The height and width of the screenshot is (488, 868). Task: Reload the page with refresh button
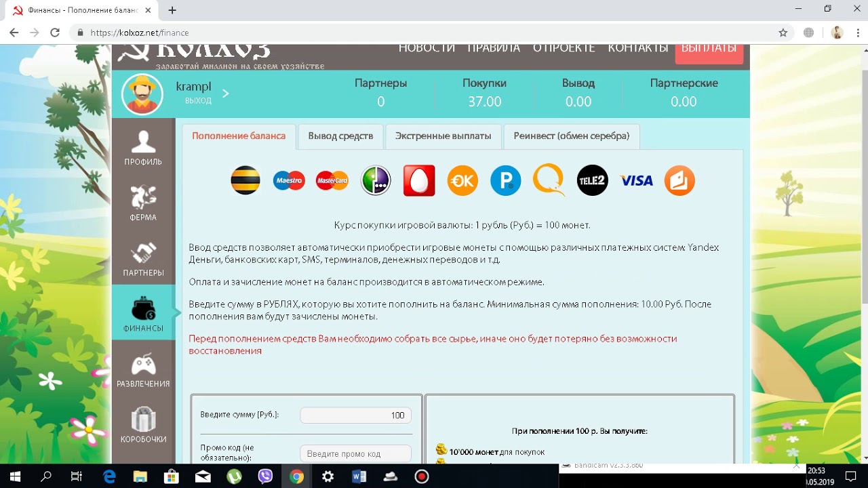point(55,33)
